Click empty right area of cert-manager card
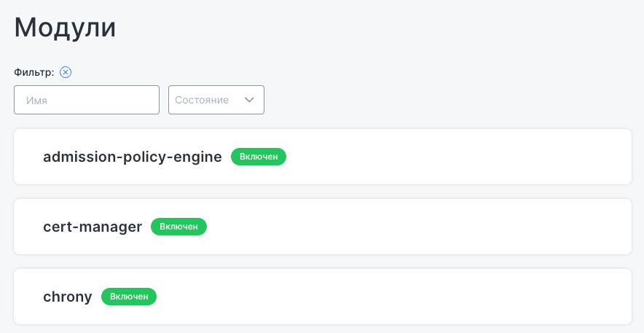Viewport: 644px width, 333px height. click(x=437, y=227)
